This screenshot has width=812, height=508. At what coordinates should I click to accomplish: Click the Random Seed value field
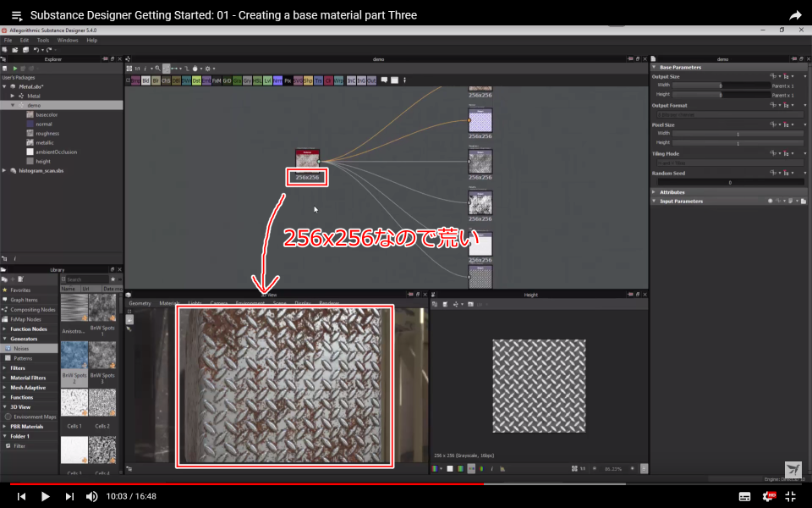[x=730, y=183]
